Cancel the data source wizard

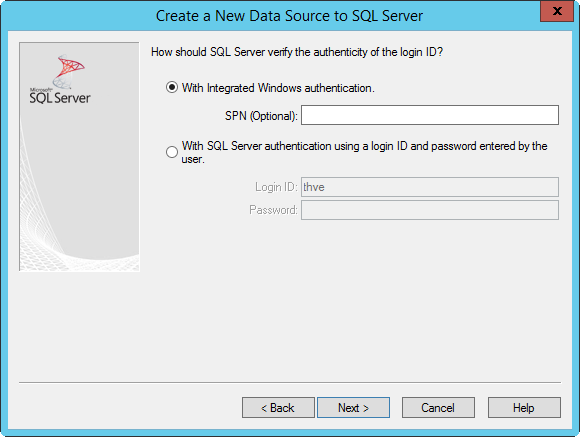tap(438, 408)
